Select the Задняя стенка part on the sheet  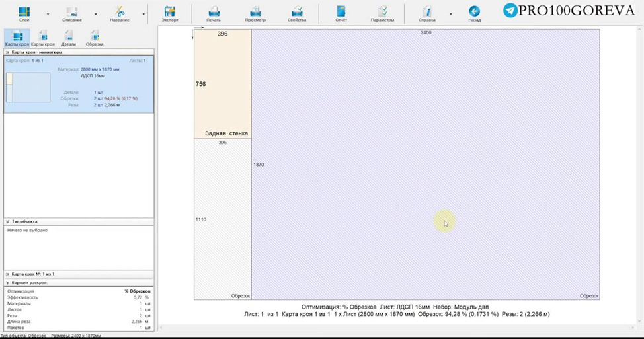pos(223,84)
